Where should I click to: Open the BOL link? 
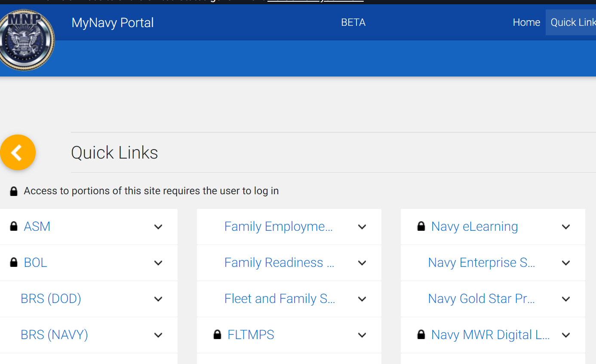pos(35,263)
